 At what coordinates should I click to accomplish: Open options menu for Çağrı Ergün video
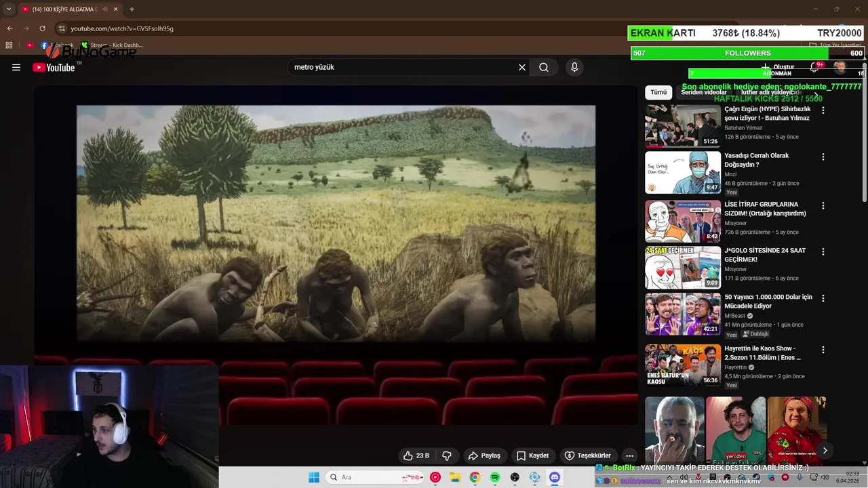[x=823, y=110]
